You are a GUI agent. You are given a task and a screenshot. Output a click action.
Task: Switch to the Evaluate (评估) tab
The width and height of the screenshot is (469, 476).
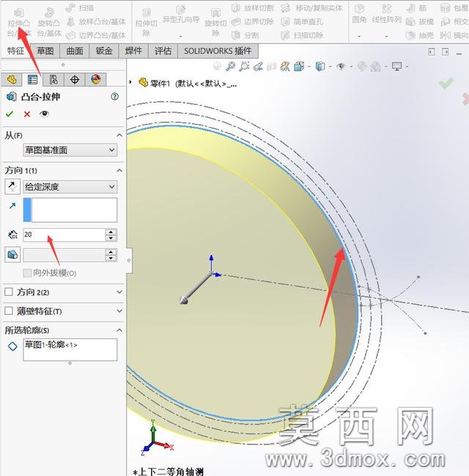click(x=163, y=51)
